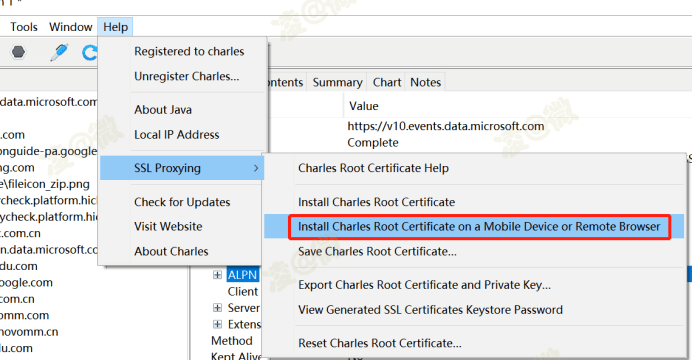Image resolution: width=692 pixels, height=360 pixels.
Task: Select novomm.cn host entry
Action: 29,332
